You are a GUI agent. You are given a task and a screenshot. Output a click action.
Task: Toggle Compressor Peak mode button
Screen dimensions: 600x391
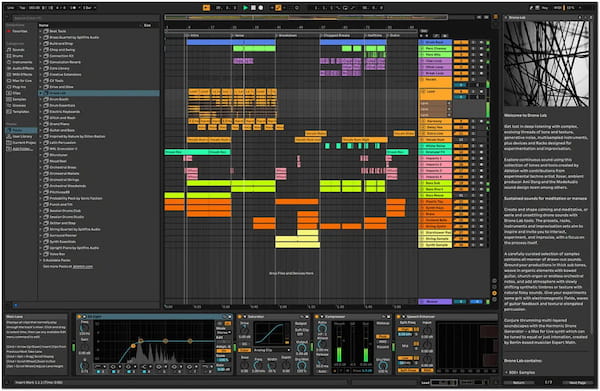(383, 337)
